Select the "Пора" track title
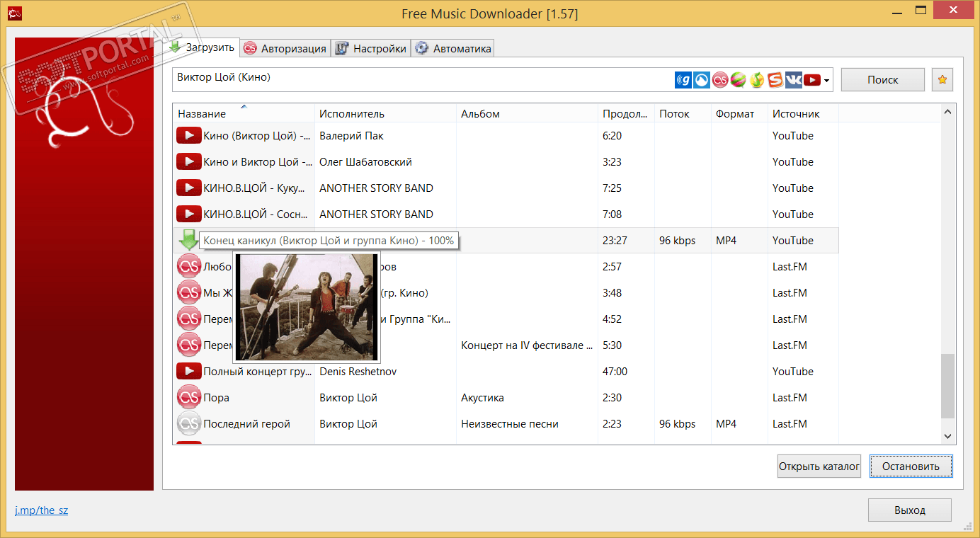The image size is (980, 538). [x=216, y=398]
